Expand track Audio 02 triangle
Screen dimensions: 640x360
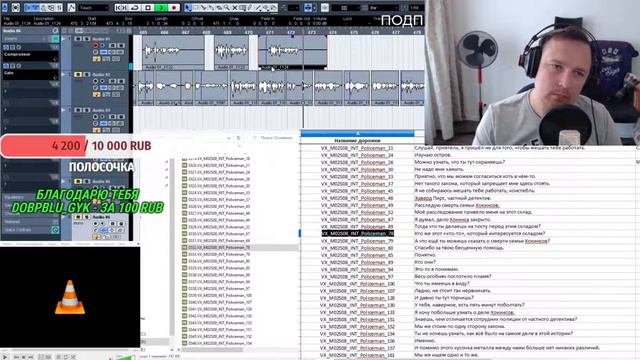[64, 75]
